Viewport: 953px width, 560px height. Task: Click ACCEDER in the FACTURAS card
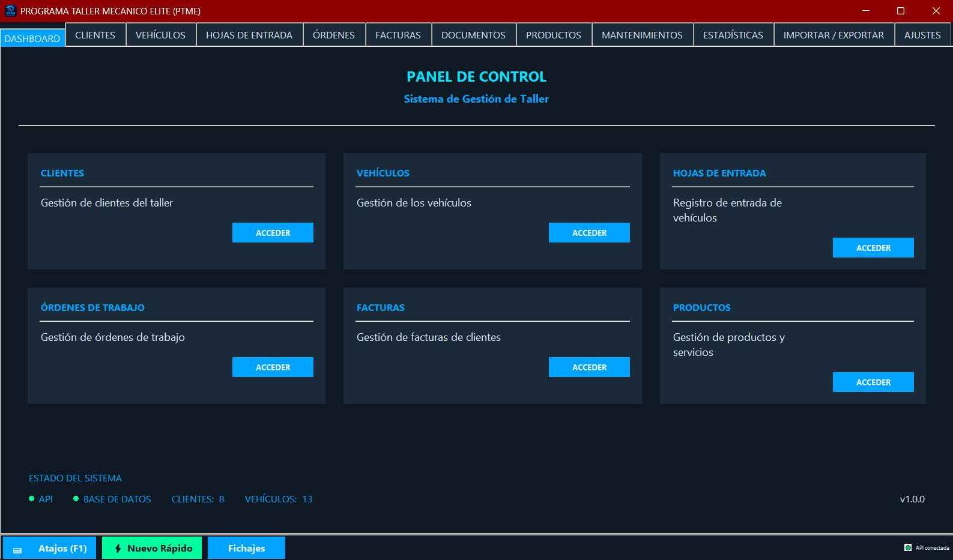point(589,367)
